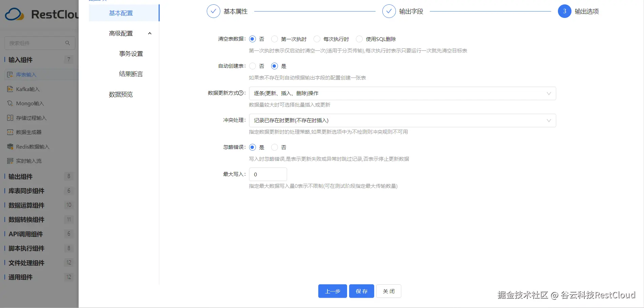Go to the 输出字段 step label
The image size is (644, 308).
pos(411,11)
